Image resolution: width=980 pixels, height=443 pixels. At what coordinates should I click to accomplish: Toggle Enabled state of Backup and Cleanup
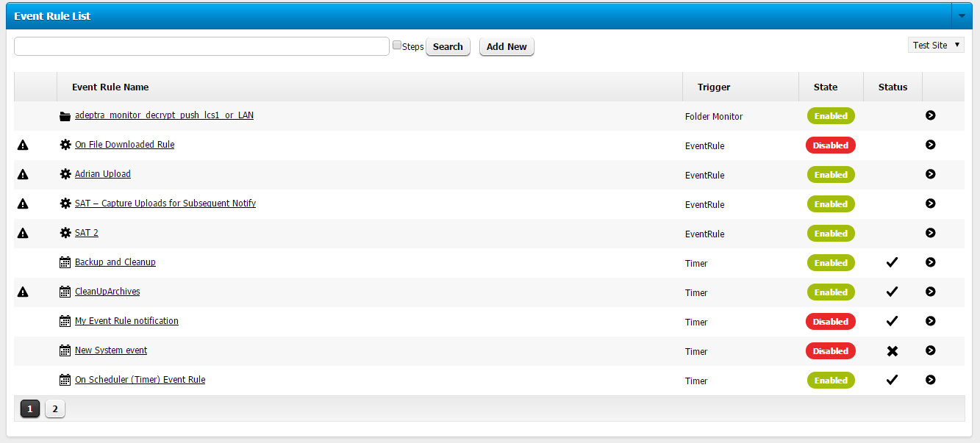(831, 263)
